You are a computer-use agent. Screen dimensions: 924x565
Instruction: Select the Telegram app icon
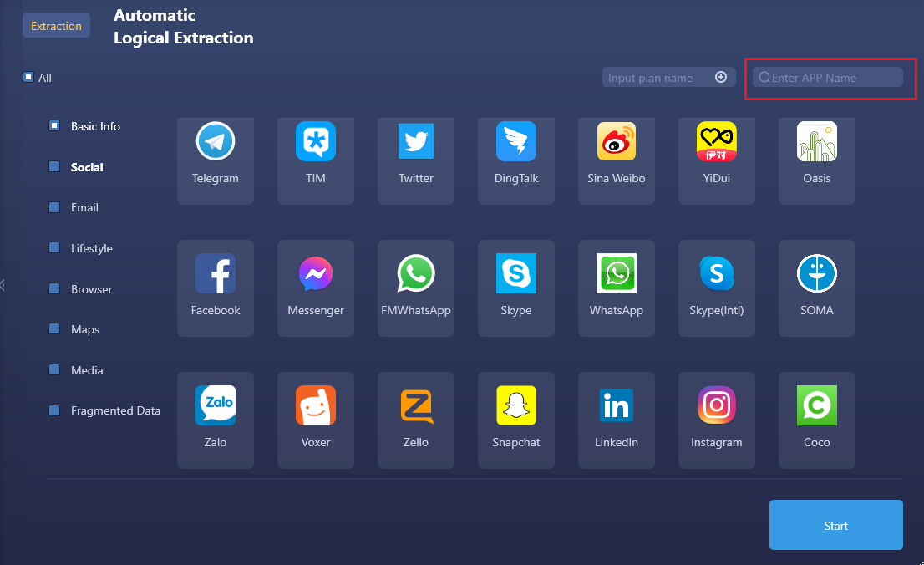[216, 142]
